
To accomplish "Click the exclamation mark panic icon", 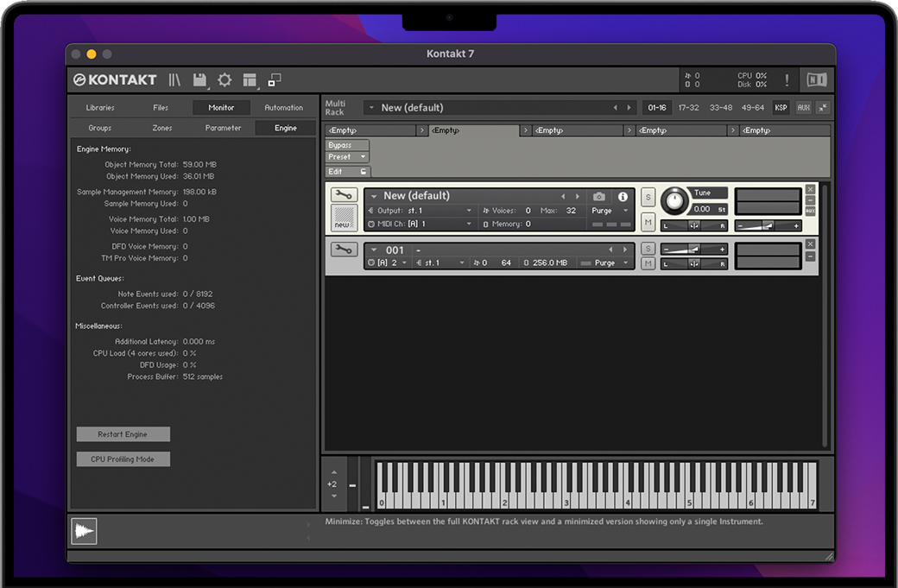I will click(787, 80).
